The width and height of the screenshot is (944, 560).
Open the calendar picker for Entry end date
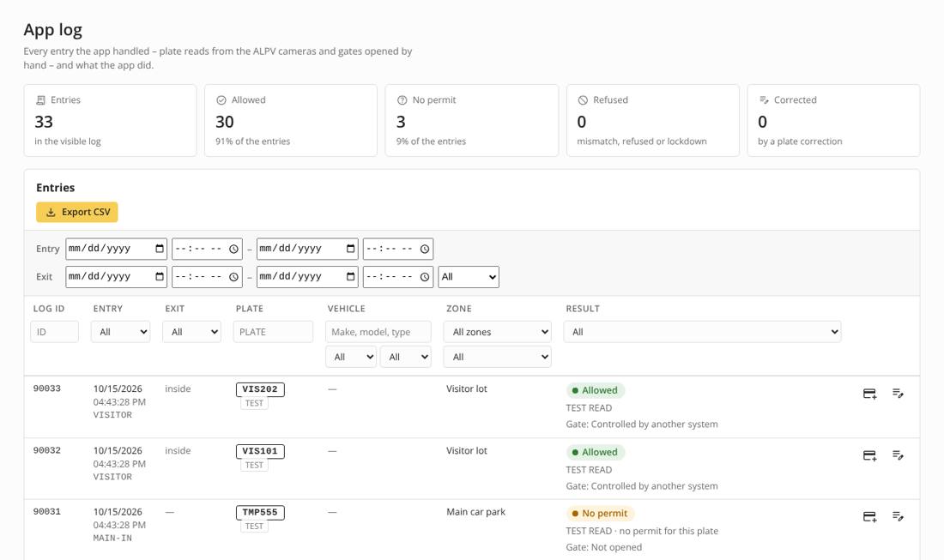tap(350, 249)
